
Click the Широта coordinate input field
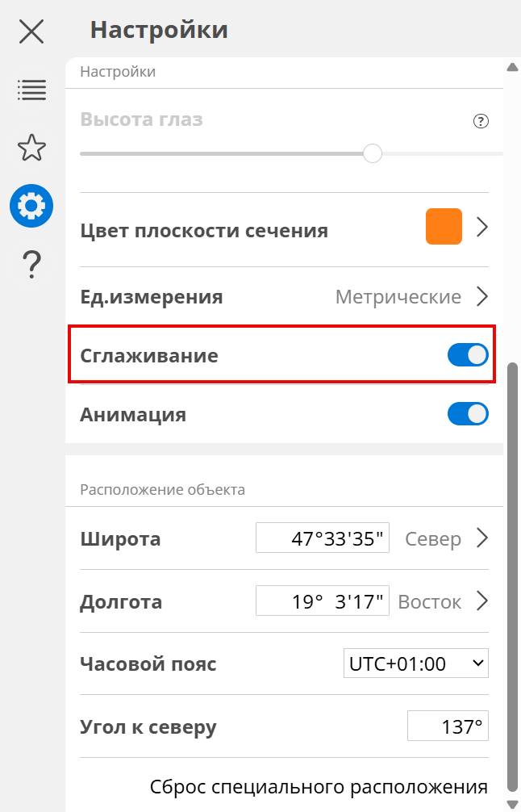tap(323, 538)
